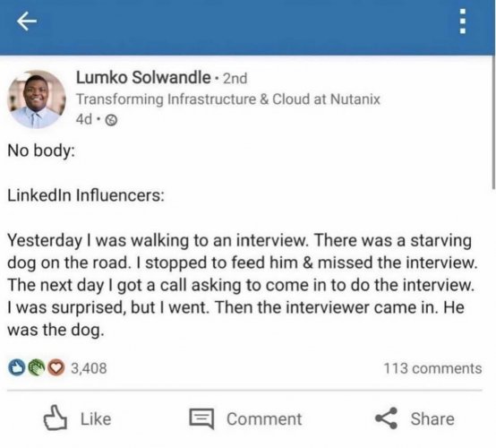Image resolution: width=496 pixels, height=448 pixels.
Task: Click the 4d post timestamp
Action: tap(84, 120)
